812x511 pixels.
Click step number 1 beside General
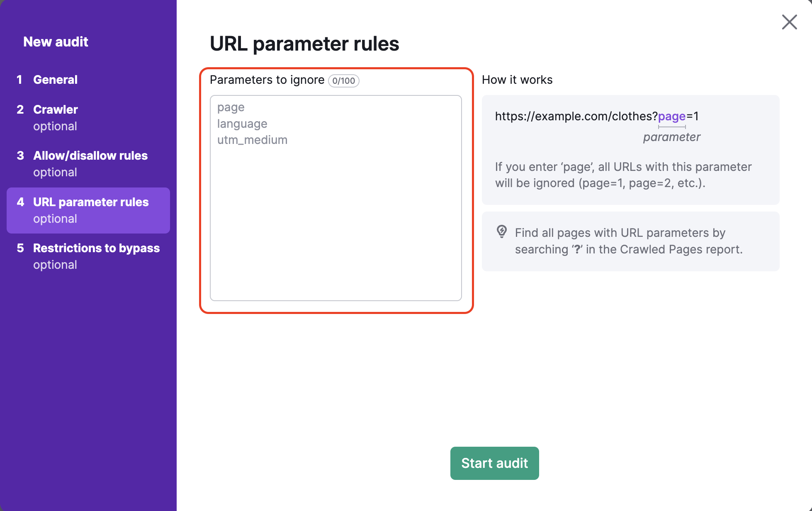(20, 80)
